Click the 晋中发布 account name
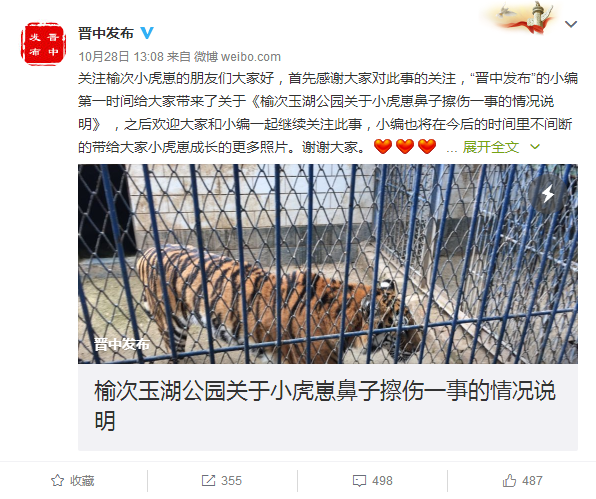This screenshot has height=499, width=596. [x=106, y=33]
